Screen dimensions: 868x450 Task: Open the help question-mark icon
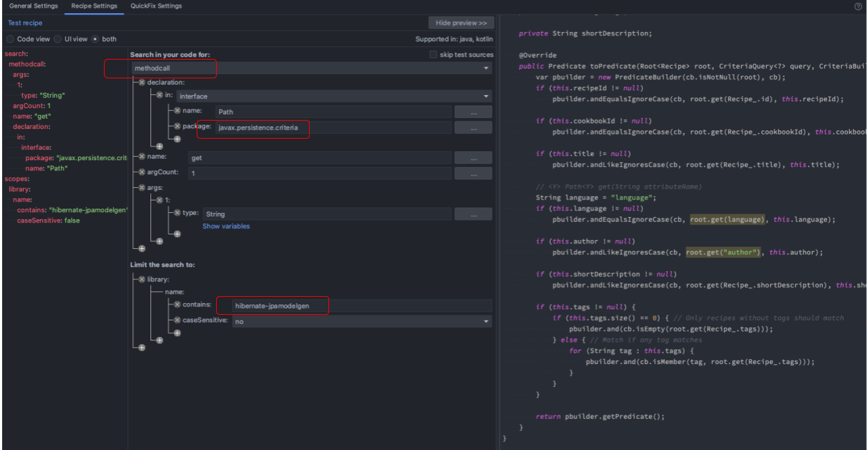coord(858,6)
